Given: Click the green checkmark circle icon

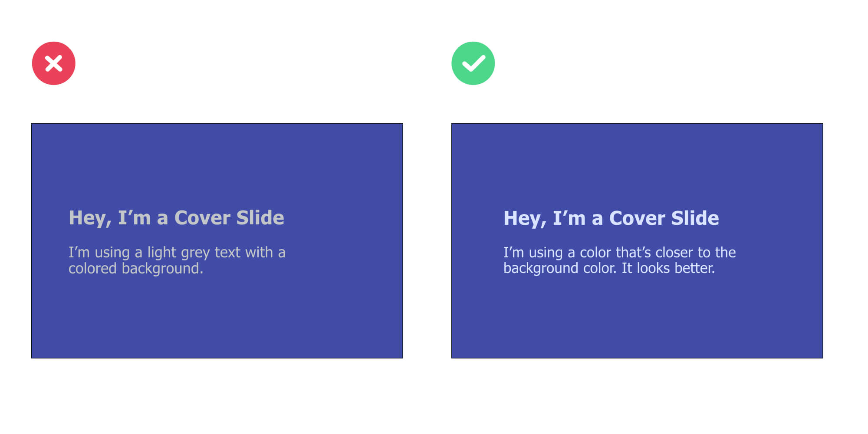Looking at the screenshot, I should [473, 63].
